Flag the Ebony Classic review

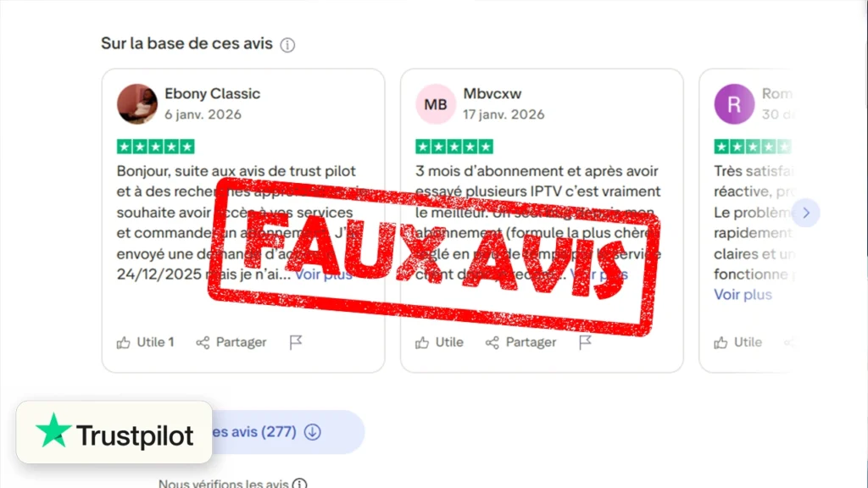[296, 342]
